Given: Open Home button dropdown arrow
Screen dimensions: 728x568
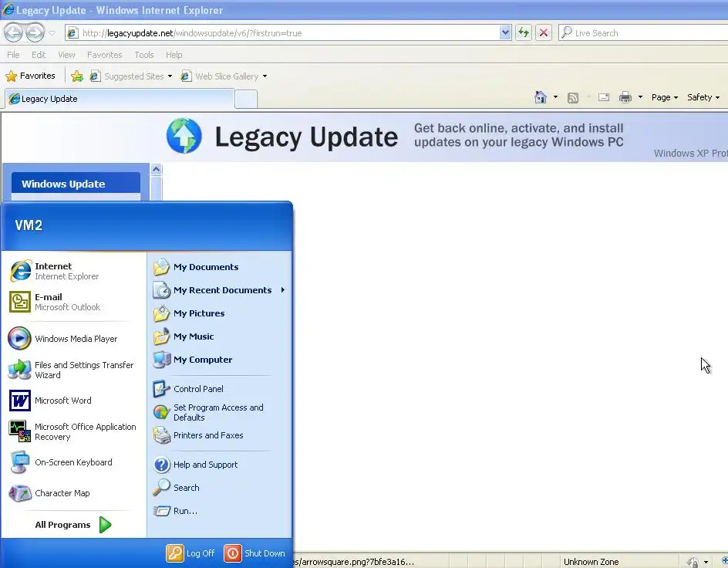Looking at the screenshot, I should [555, 97].
